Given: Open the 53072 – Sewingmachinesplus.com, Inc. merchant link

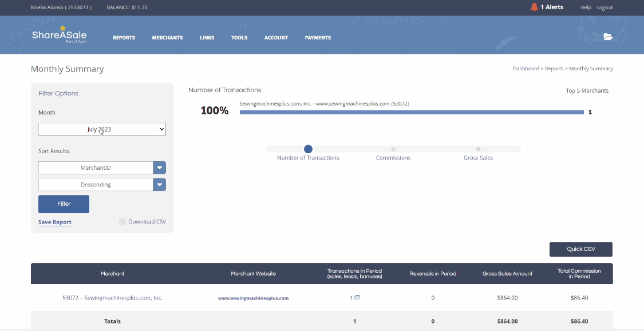Looking at the screenshot, I should click(x=113, y=298).
